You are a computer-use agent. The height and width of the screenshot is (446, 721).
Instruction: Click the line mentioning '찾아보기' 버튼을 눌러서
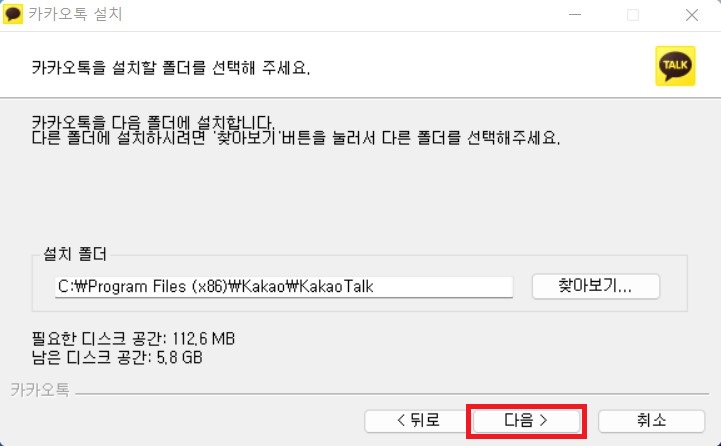click(296, 137)
